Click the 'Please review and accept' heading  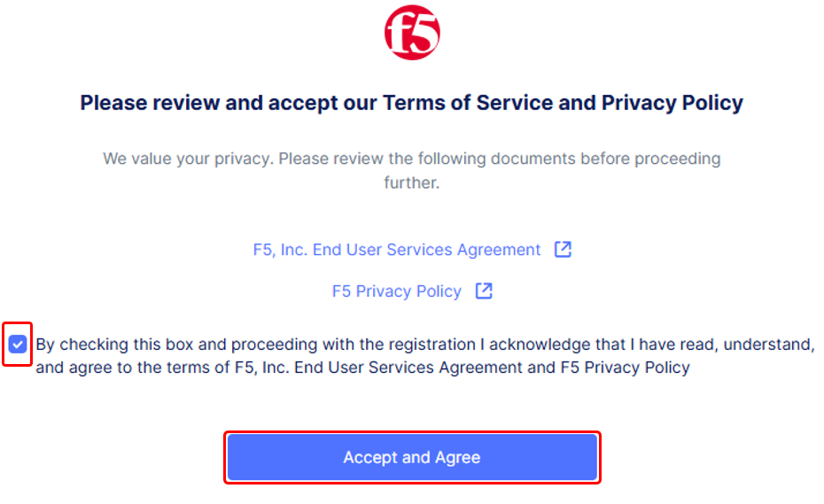point(411,103)
